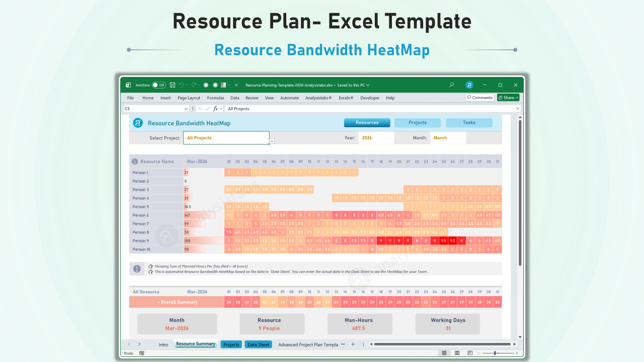644x362 pixels.
Task: Click the Comments button
Action: click(479, 97)
